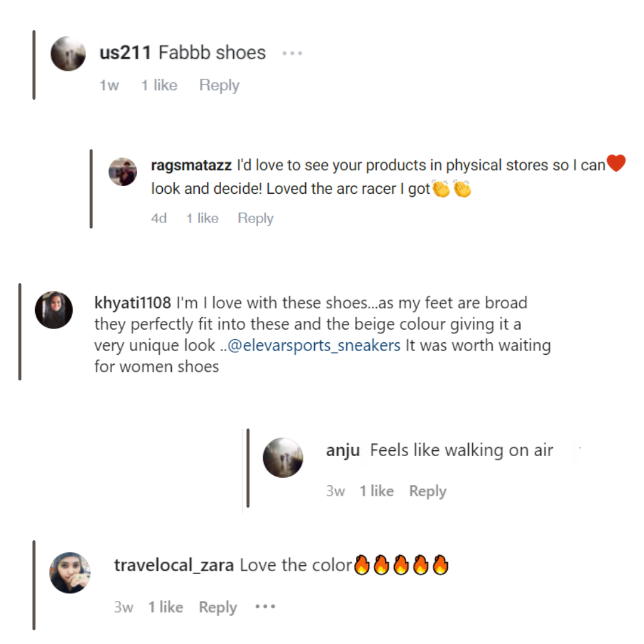644x644 pixels.
Task: Click the red heart emoji in ragsmatazz's comment
Action: point(616,163)
